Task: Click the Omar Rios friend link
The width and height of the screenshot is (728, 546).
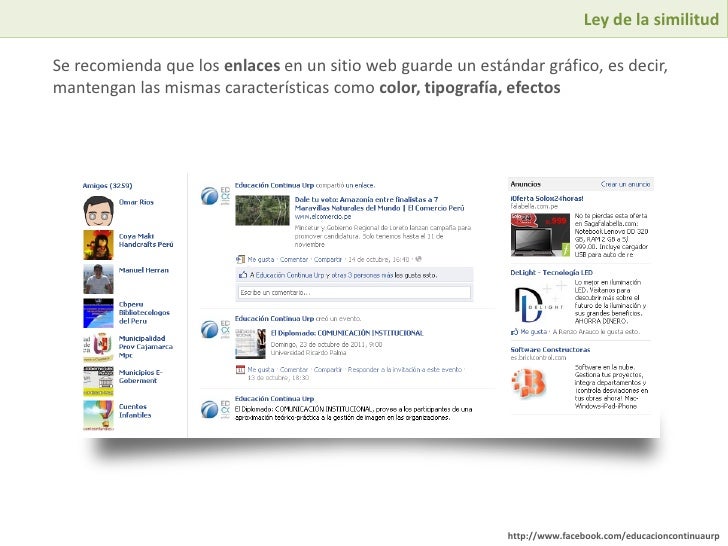Action: tap(136, 202)
